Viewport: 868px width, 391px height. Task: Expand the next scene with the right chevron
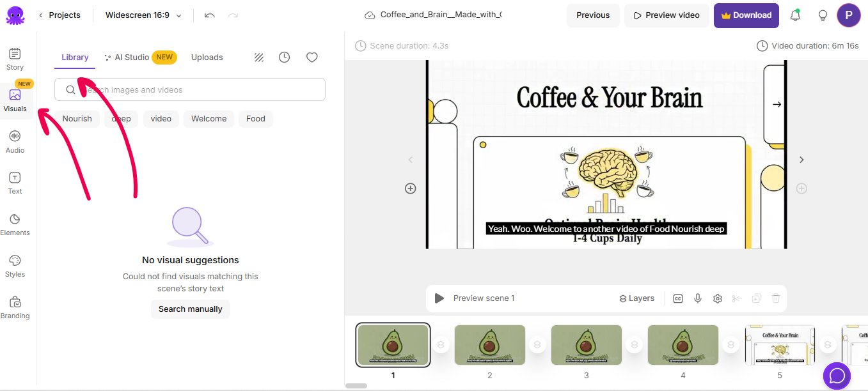801,160
